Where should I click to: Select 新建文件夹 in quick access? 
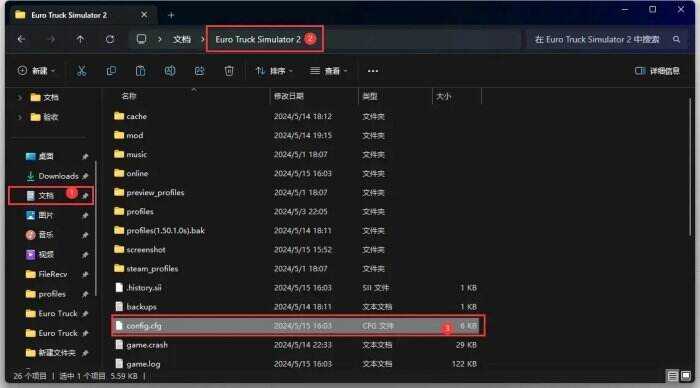pyautogui.click(x=57, y=353)
